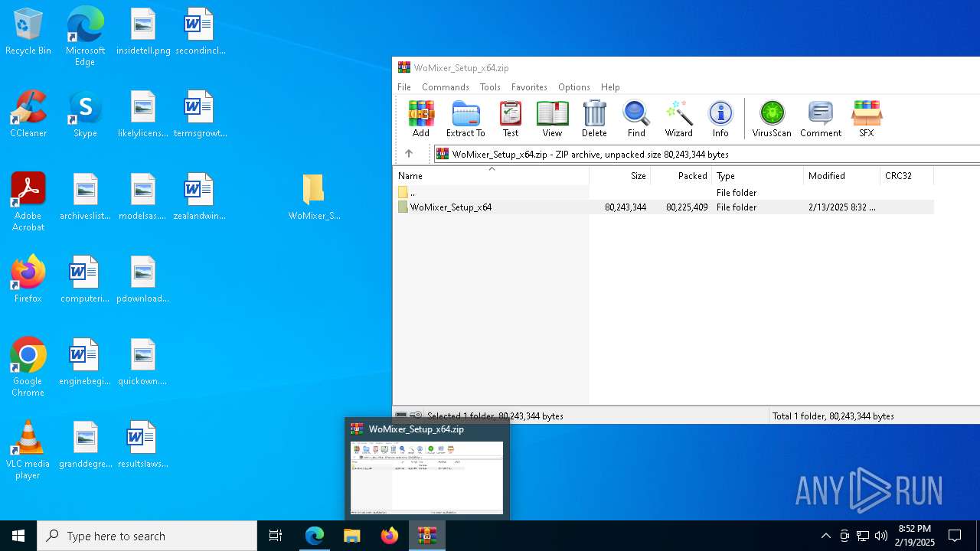
Task: Open the Wizard tool
Action: [678, 119]
